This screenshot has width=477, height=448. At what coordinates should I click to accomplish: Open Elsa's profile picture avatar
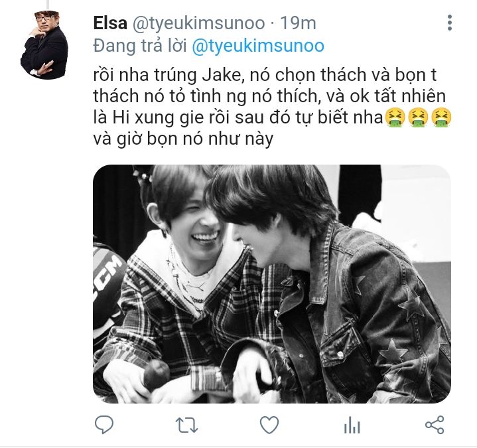(x=44, y=45)
